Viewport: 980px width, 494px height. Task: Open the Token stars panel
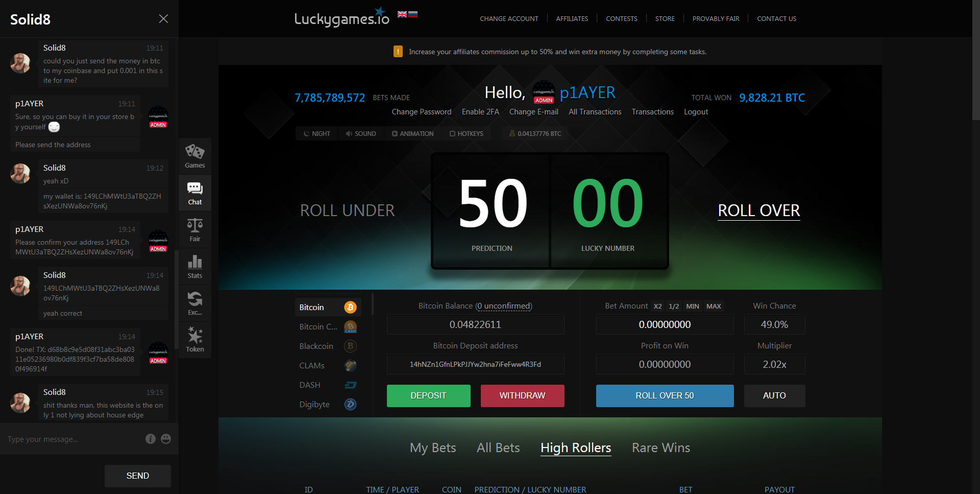pos(195,340)
